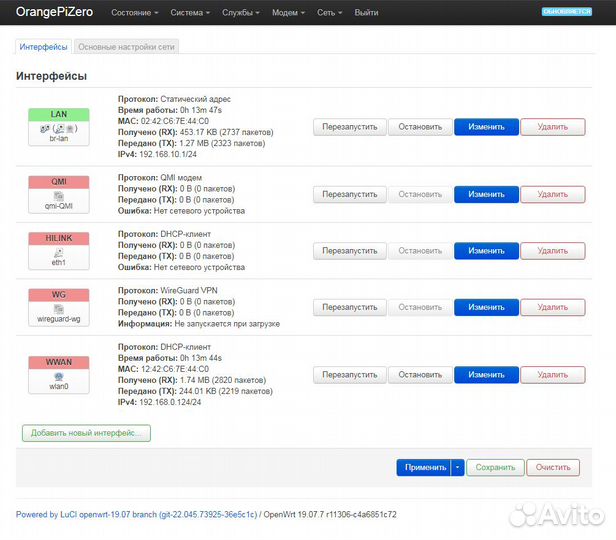This screenshot has width=616, height=540.
Task: Click the OrangePiZero brand title
Action: tap(54, 12)
